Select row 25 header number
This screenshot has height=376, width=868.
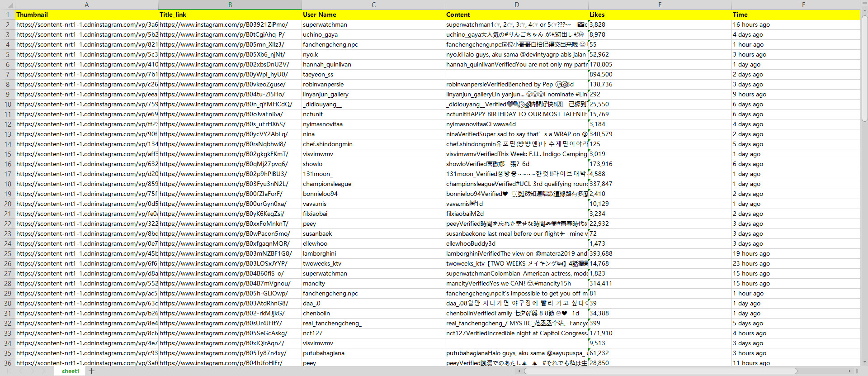8,253
